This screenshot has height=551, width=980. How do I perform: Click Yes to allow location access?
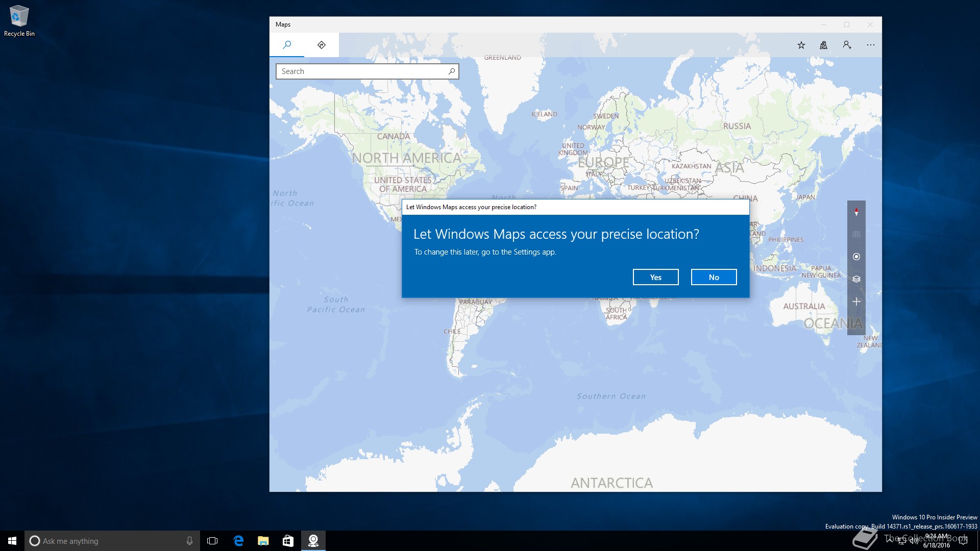pos(655,277)
